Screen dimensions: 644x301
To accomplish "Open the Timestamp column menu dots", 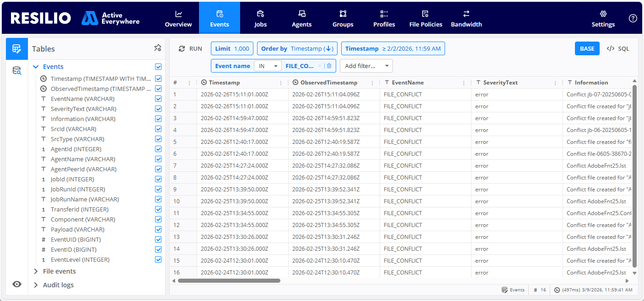I will (x=281, y=83).
